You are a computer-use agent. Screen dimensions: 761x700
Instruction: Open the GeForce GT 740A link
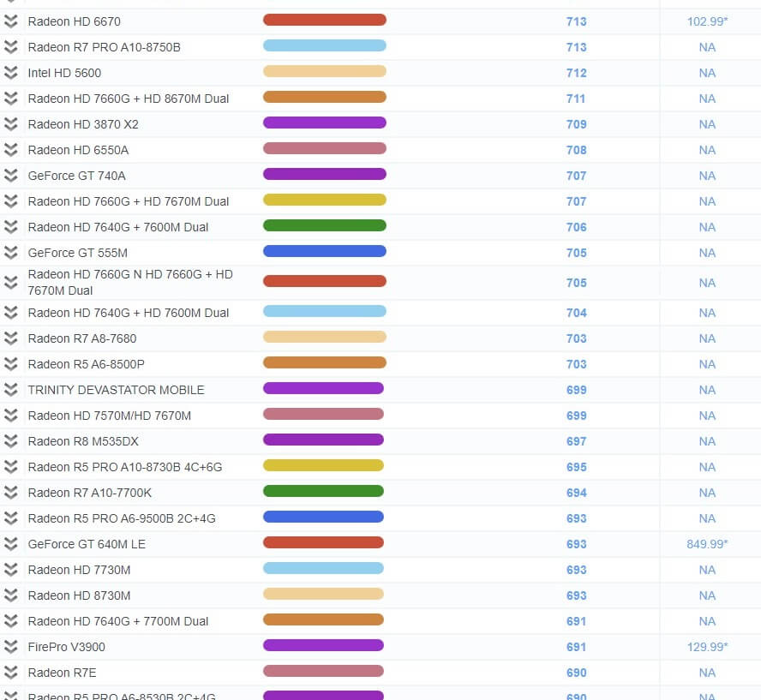pos(76,176)
